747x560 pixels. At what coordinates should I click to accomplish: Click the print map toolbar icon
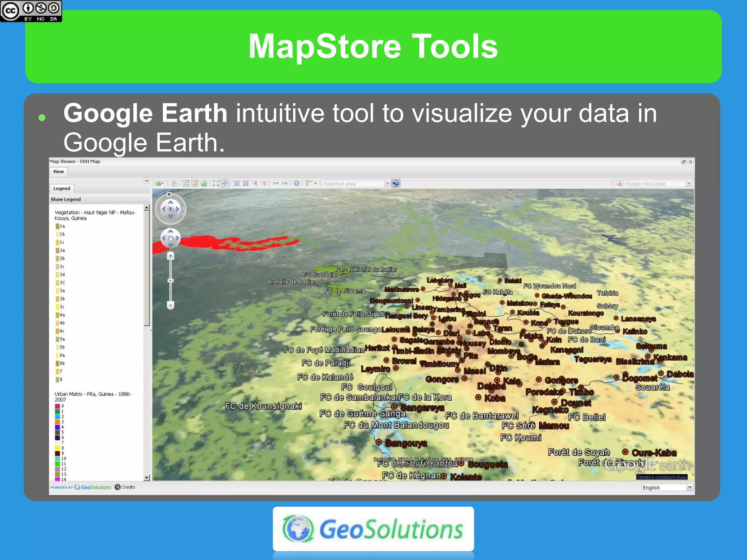pos(174,183)
